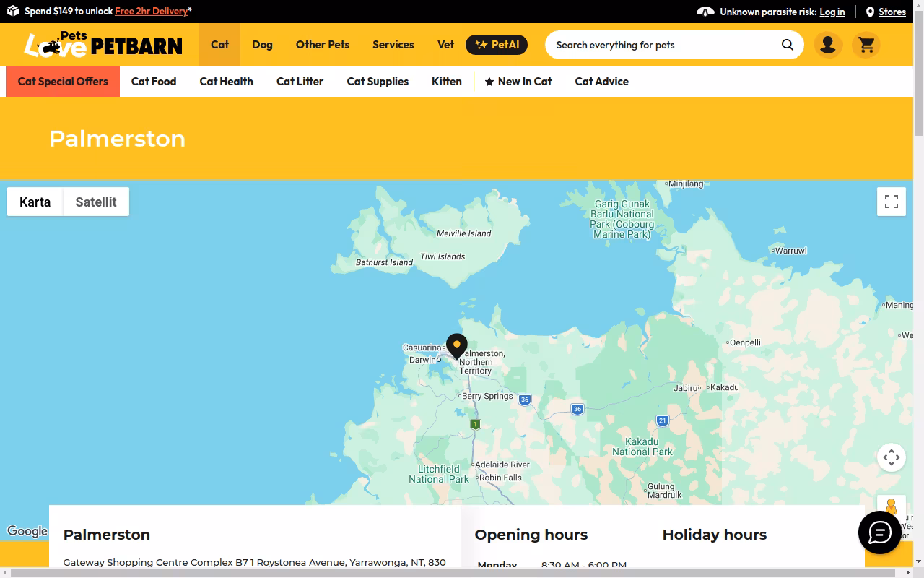Open map camera controls button

(892, 457)
